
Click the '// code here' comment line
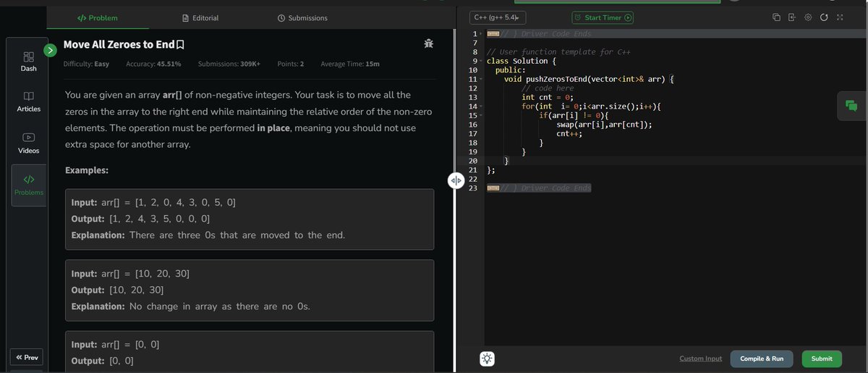coord(548,88)
